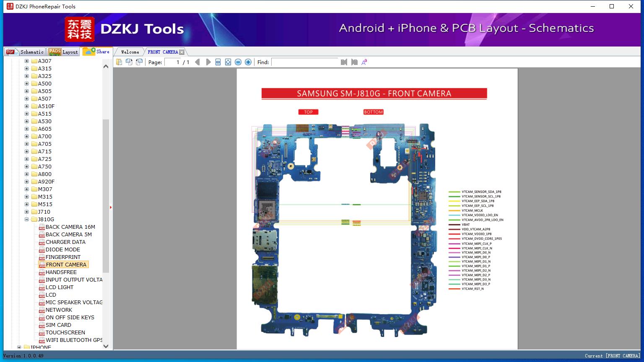Expand the J710 folder
The image size is (644, 362).
(26, 212)
